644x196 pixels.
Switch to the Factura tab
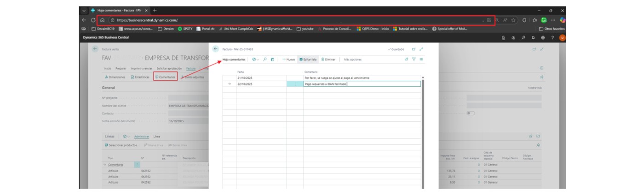pos(191,68)
